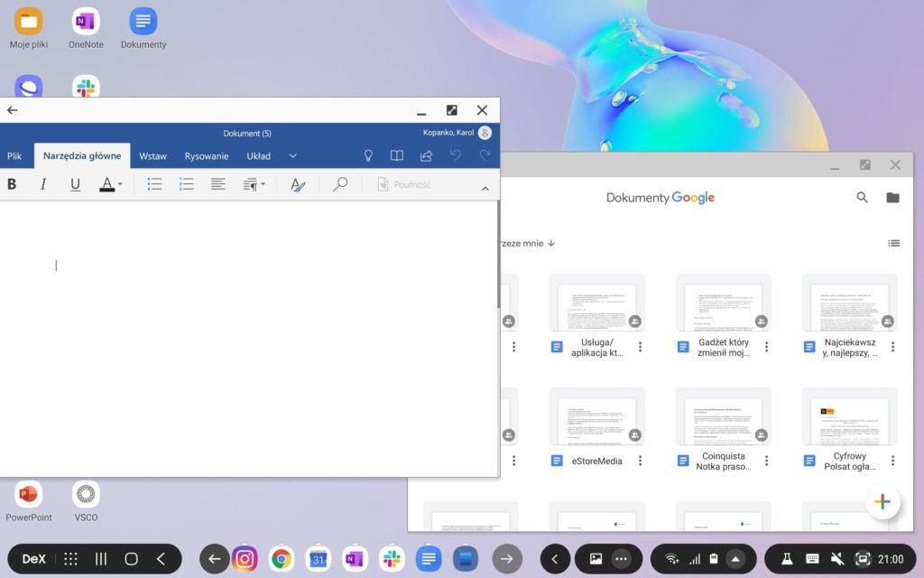The height and width of the screenshot is (578, 924).
Task: Collapse the Word ribbon with the chevron
Action: (485, 188)
